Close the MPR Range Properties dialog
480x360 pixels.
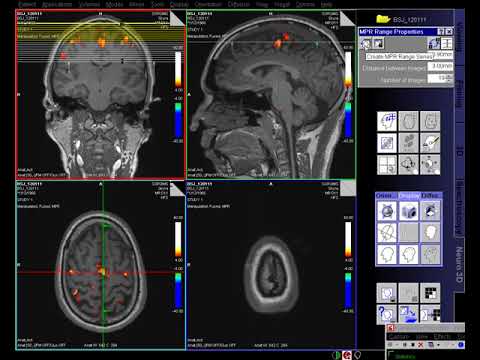click(449, 32)
